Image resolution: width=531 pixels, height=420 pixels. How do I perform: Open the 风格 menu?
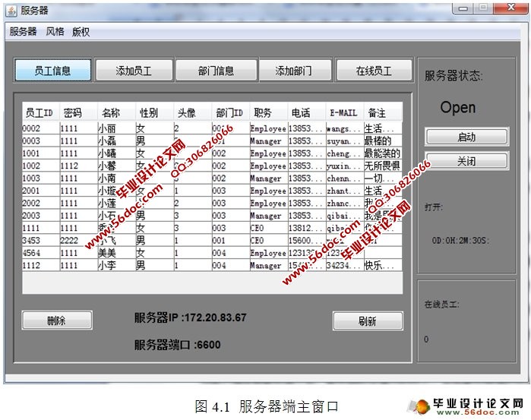(55, 32)
